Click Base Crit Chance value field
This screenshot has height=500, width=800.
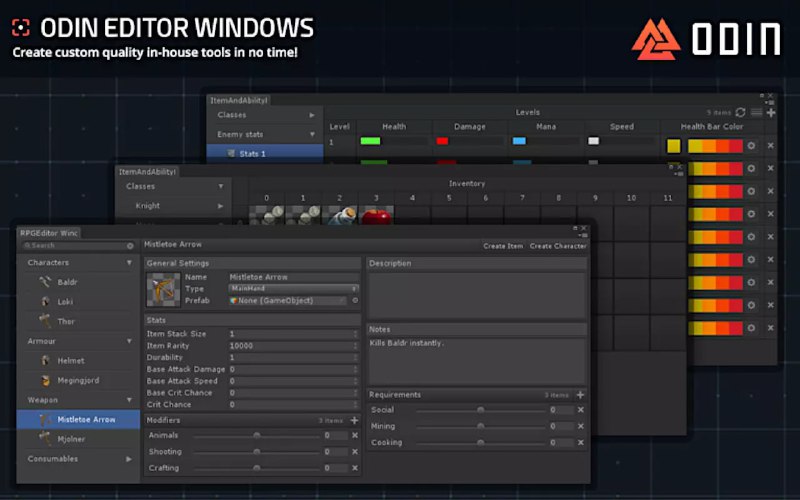[293, 392]
